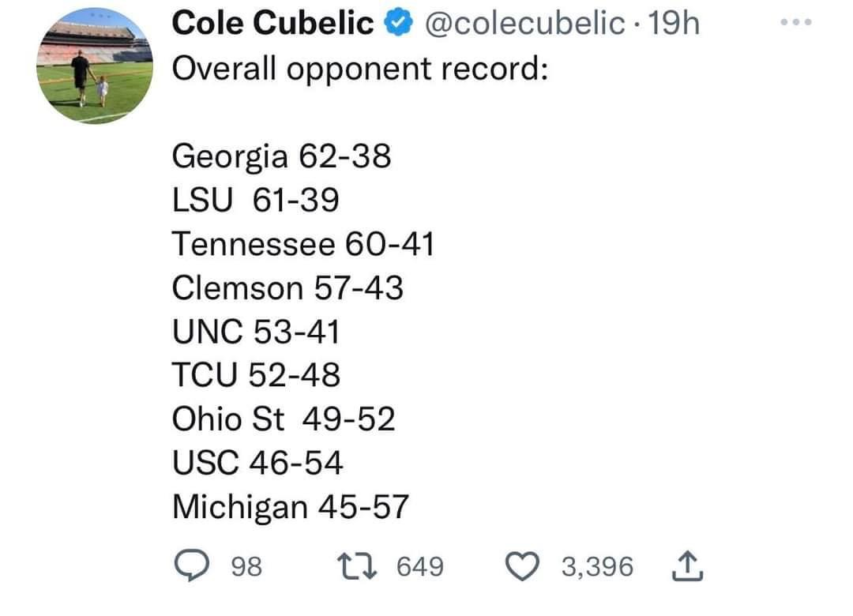Viewport: 853px width, 616px height.
Task: Select the Ohio St 49-52 line
Action: click(x=284, y=419)
